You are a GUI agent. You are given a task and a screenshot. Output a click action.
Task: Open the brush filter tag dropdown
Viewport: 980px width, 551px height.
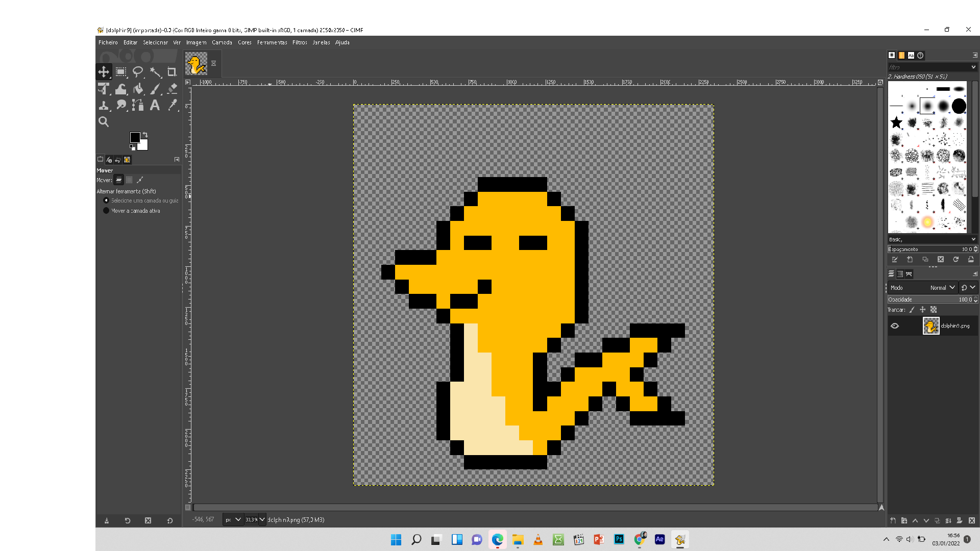[x=973, y=67]
